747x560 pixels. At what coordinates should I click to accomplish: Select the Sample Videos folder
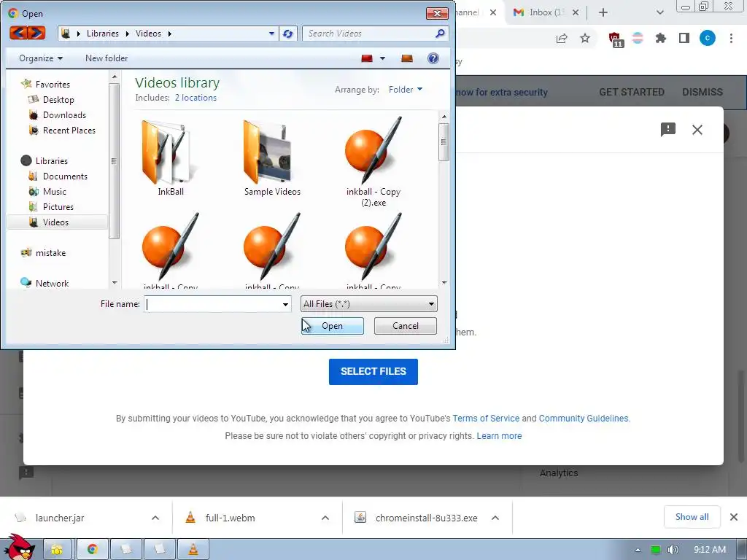[x=272, y=158]
